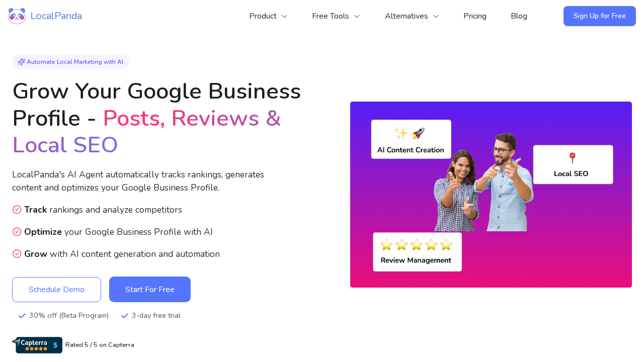644x362 pixels.
Task: Click the Capterra rating badge
Action: tap(37, 345)
